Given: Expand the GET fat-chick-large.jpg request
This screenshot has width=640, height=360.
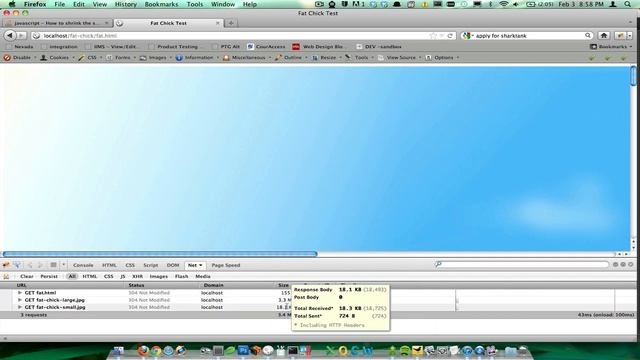Looking at the screenshot, I should 20,300.
